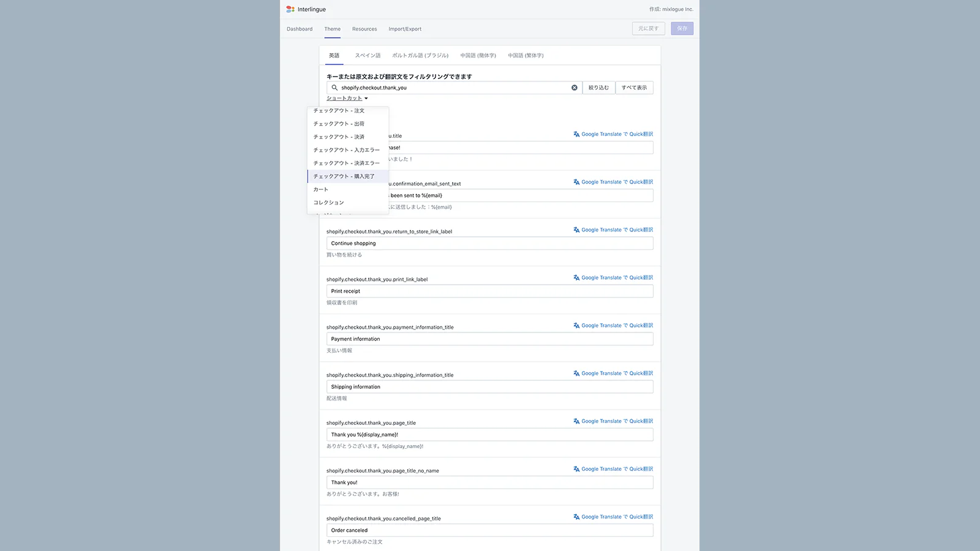Viewport: 980px width, 551px height.
Task: Switch to the Theme tab
Action: pos(333,29)
